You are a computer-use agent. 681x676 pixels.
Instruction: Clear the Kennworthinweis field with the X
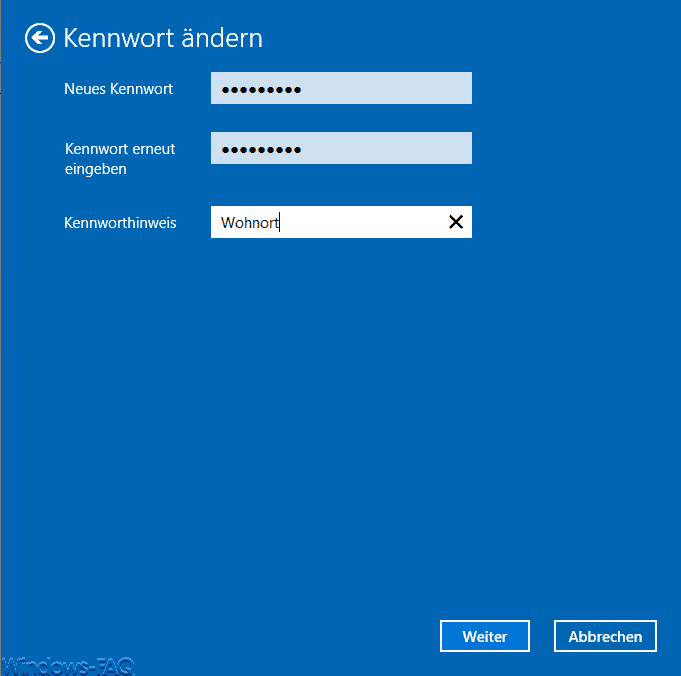pos(456,222)
